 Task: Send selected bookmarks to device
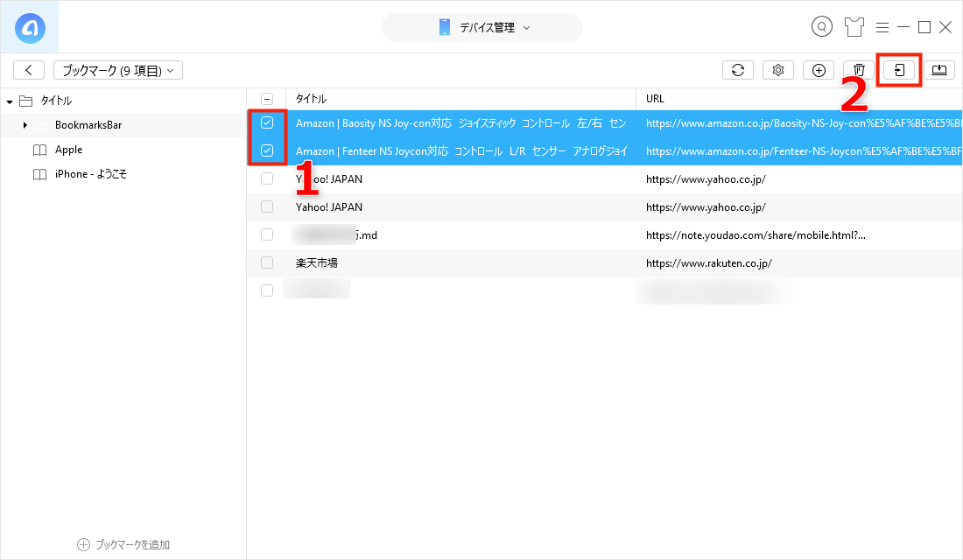[x=899, y=70]
